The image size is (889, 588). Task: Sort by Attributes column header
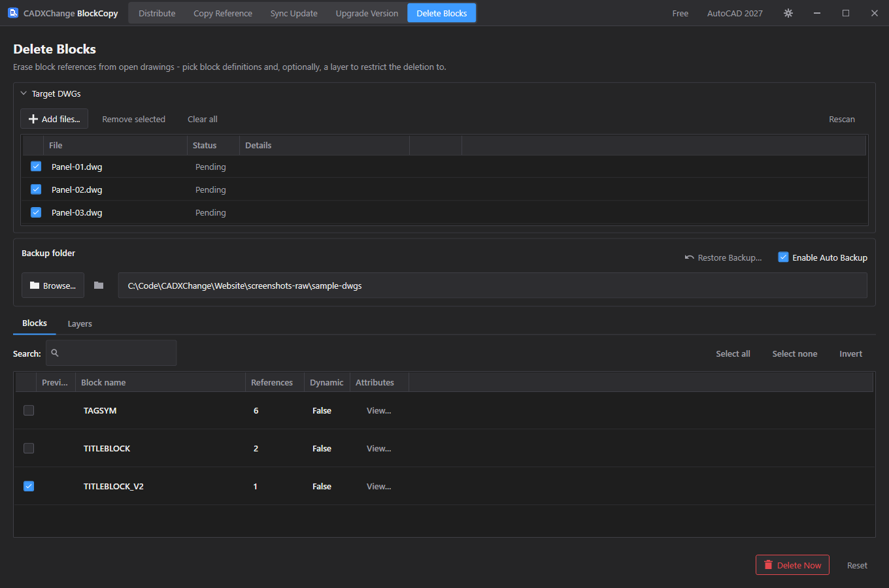(x=379, y=382)
